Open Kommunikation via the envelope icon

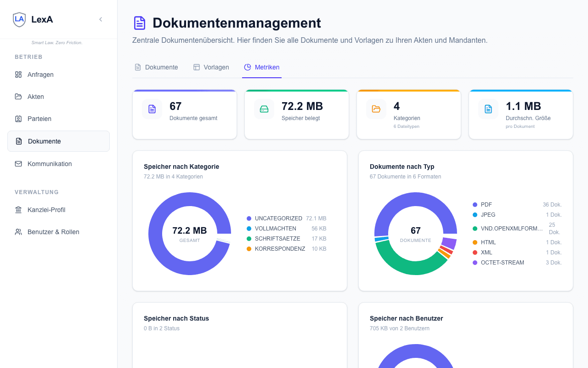pos(19,163)
